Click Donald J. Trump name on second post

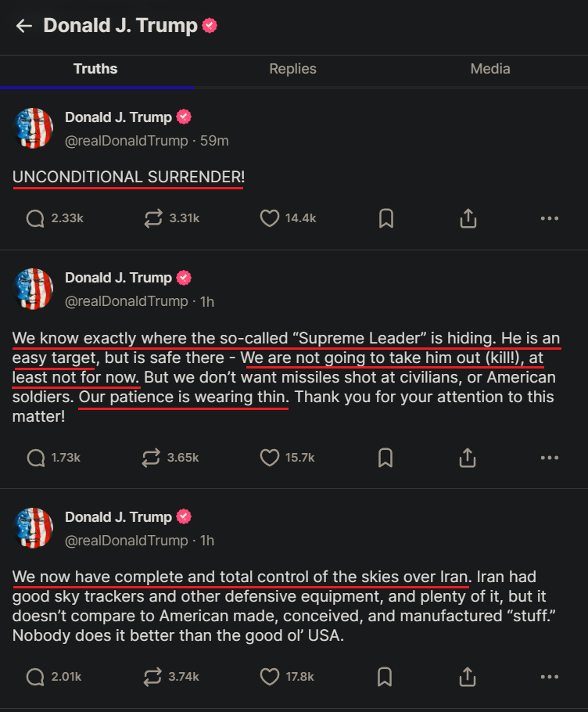point(118,278)
